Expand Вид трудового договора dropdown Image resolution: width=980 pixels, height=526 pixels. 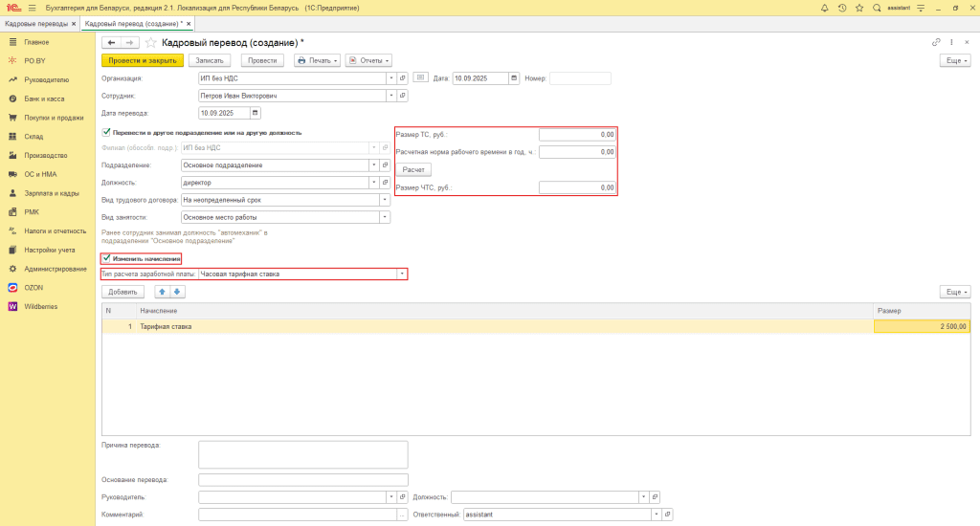tap(385, 200)
